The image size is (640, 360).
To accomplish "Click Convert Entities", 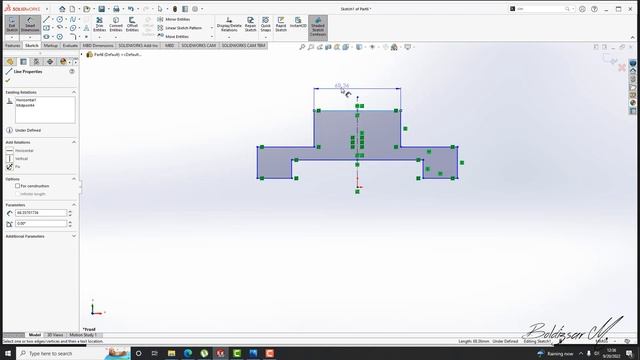I will pyautogui.click(x=116, y=24).
